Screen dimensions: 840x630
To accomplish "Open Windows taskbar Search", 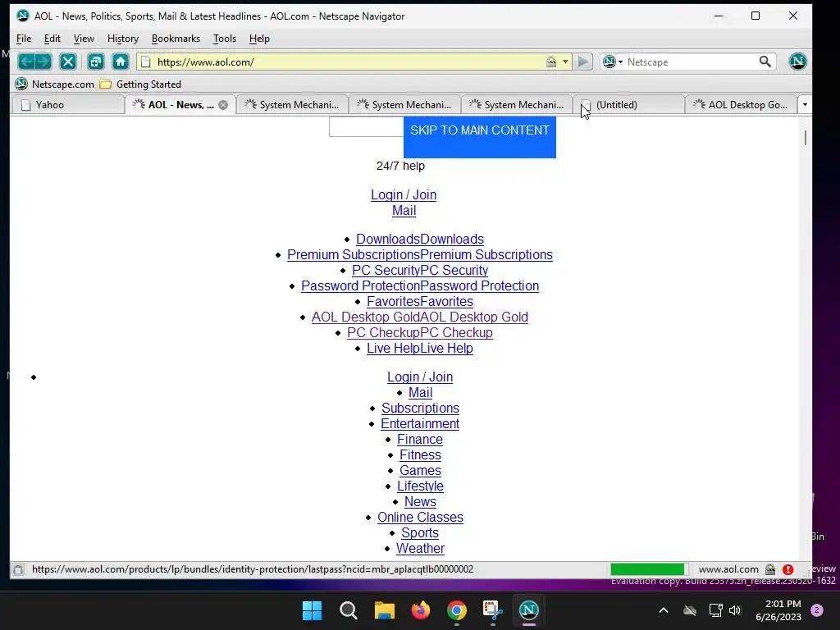I will pyautogui.click(x=348, y=610).
